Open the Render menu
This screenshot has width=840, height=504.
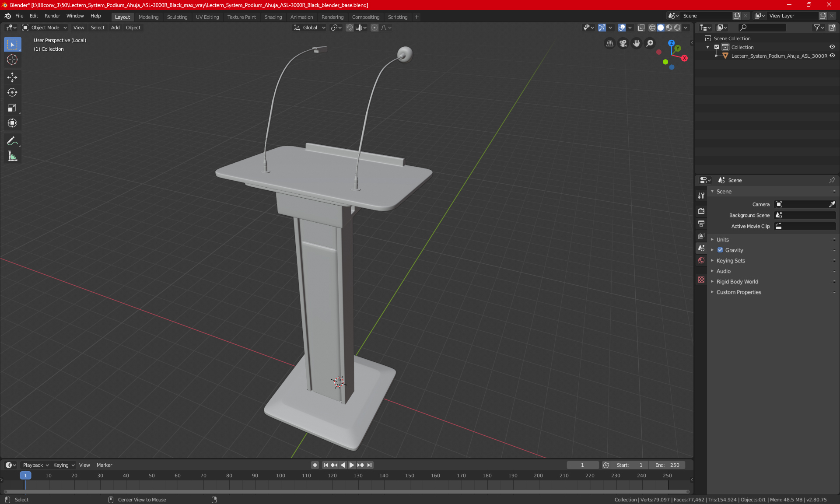pyautogui.click(x=52, y=16)
